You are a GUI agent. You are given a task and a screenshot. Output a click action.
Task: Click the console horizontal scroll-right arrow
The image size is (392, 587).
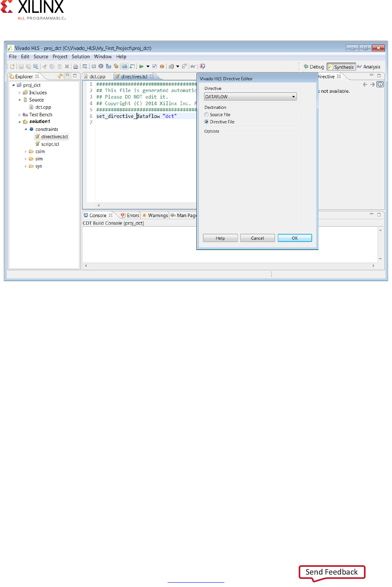374,266
